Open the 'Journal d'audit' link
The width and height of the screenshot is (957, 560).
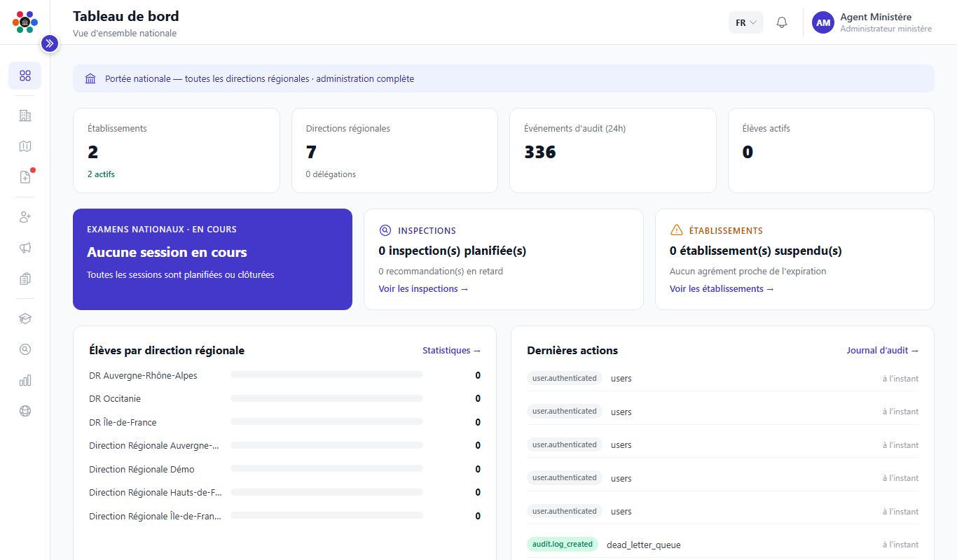point(883,351)
